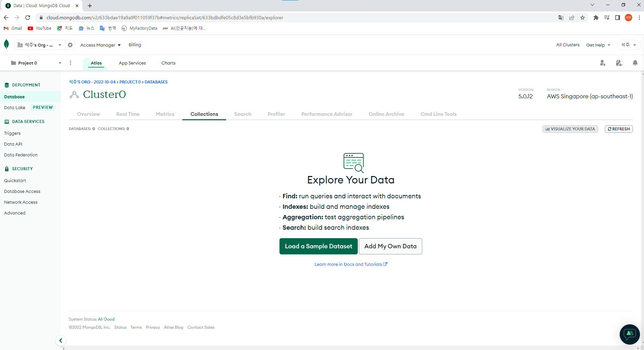The image size is (644, 350).
Task: Open the Online Archive tab
Action: [x=386, y=114]
